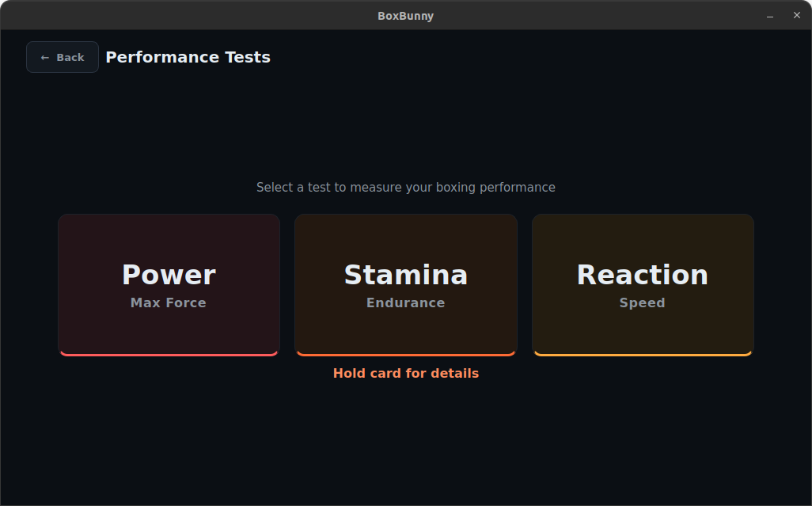Image resolution: width=812 pixels, height=506 pixels.
Task: Click the Hold card for details hint
Action: (406, 373)
